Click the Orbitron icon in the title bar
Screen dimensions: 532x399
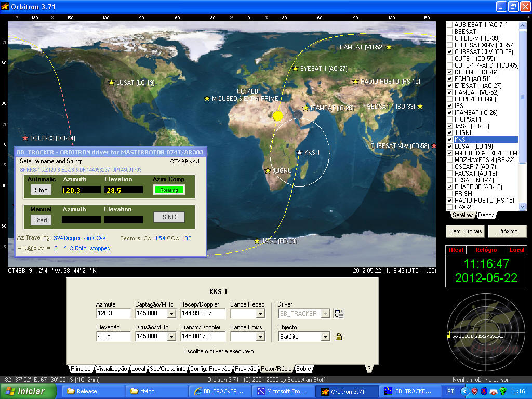(x=5, y=6)
